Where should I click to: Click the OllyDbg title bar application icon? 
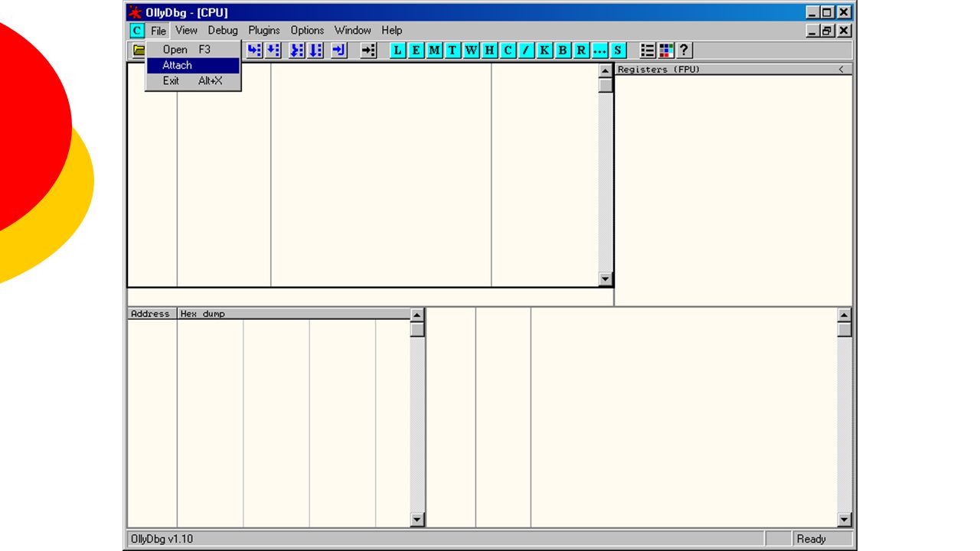(x=136, y=12)
